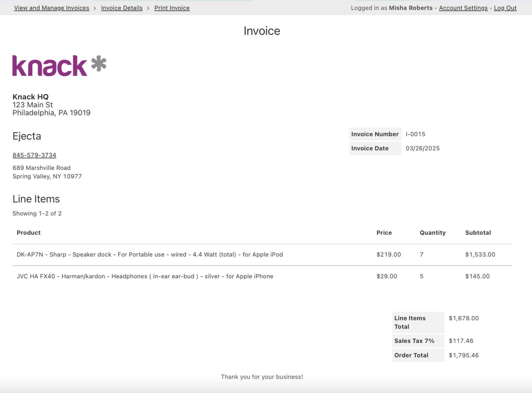Select invoice number I-0015
Viewport: 532px width, 393px height.
coord(415,134)
